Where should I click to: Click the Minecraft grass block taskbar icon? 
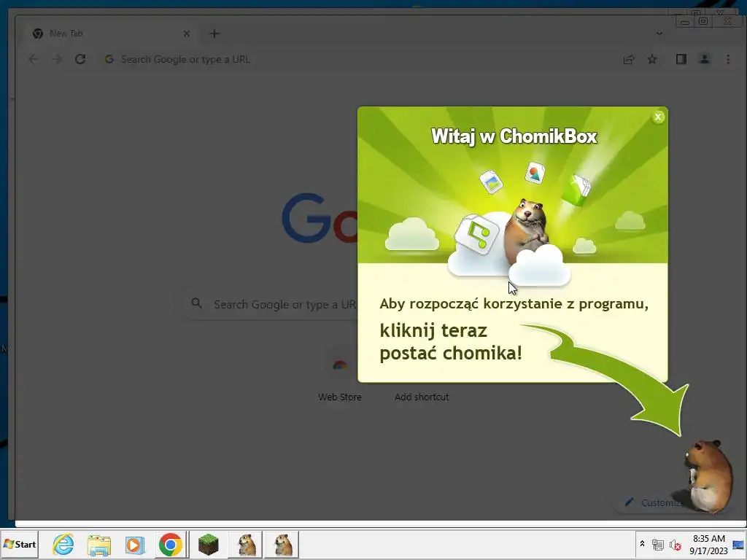tap(209, 545)
